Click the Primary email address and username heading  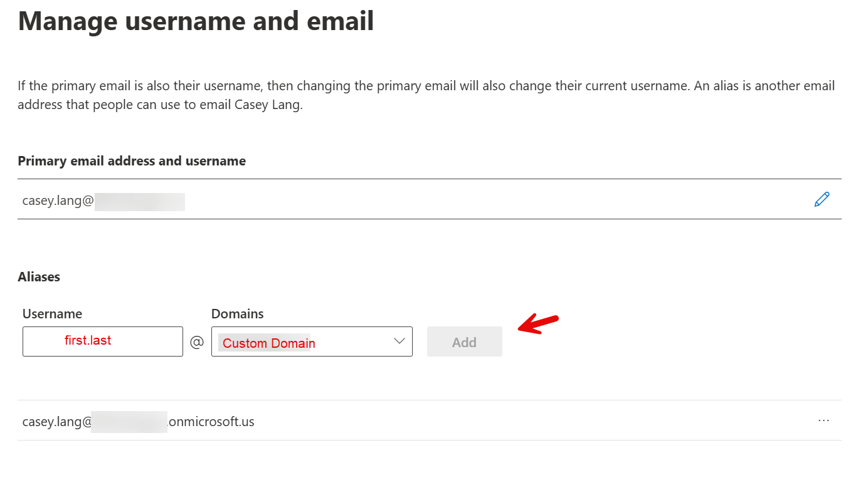pyautogui.click(x=132, y=160)
